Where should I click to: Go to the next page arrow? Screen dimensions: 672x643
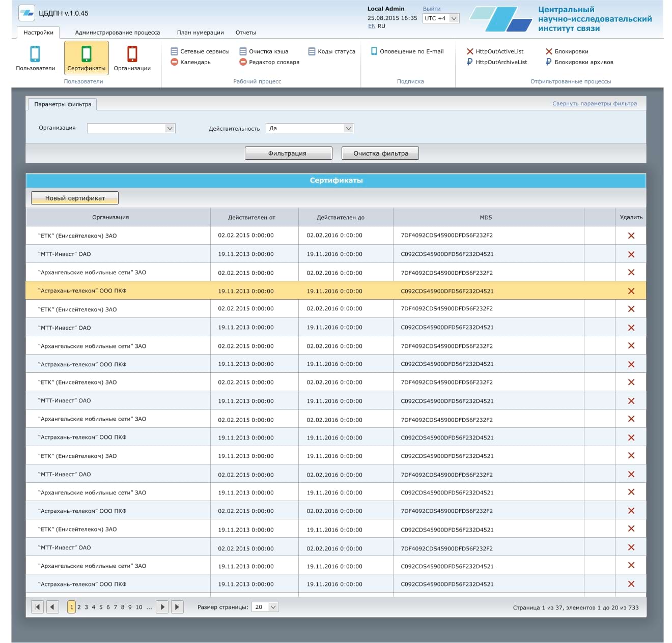pyautogui.click(x=162, y=607)
